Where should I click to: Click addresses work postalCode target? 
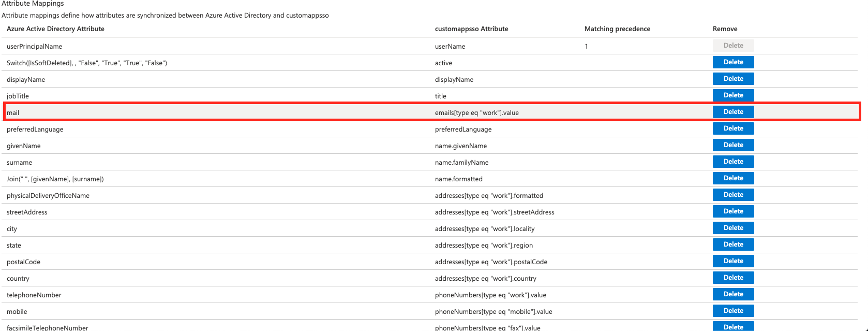(491, 262)
